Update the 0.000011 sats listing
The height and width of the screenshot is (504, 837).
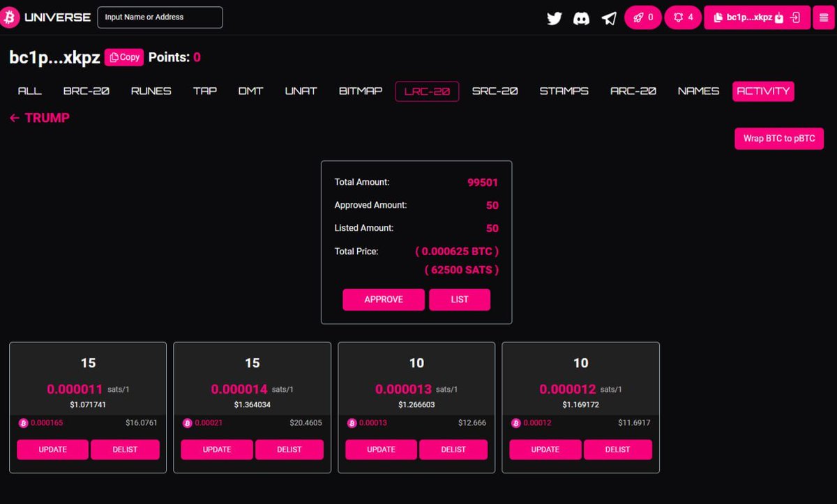(x=53, y=450)
